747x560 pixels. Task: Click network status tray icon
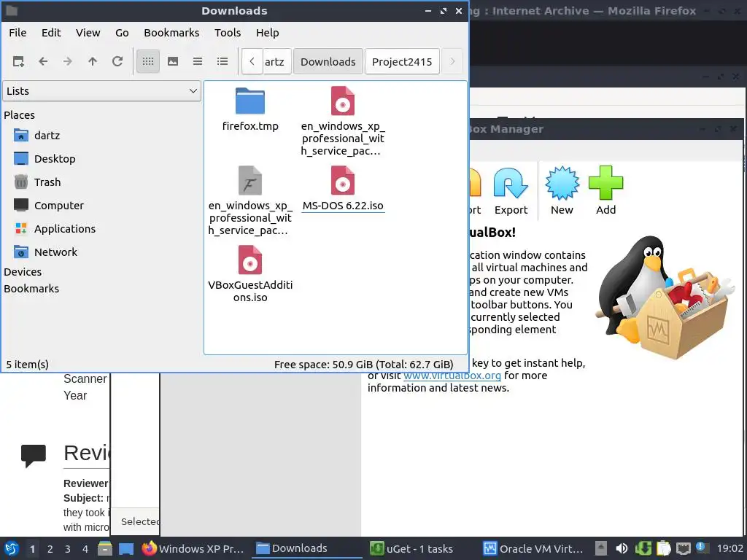pos(683,548)
